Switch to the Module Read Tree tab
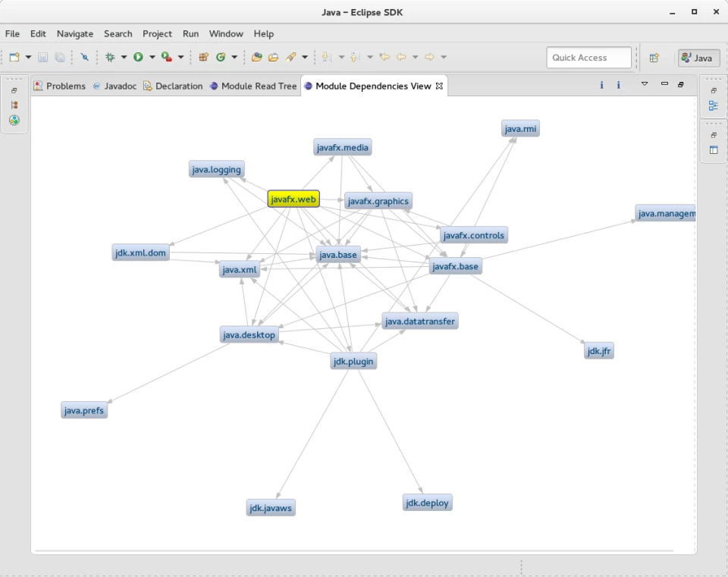Viewport: 728px width, 577px height. point(253,86)
